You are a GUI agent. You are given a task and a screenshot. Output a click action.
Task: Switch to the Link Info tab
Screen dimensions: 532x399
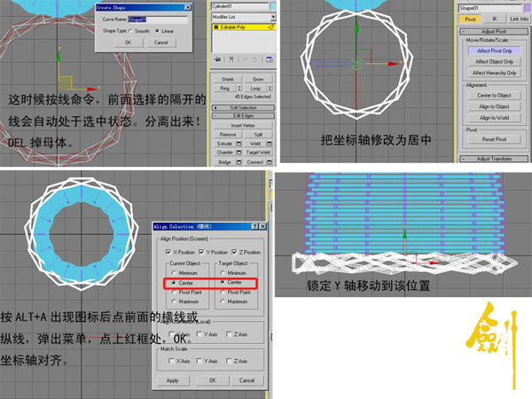519,19
